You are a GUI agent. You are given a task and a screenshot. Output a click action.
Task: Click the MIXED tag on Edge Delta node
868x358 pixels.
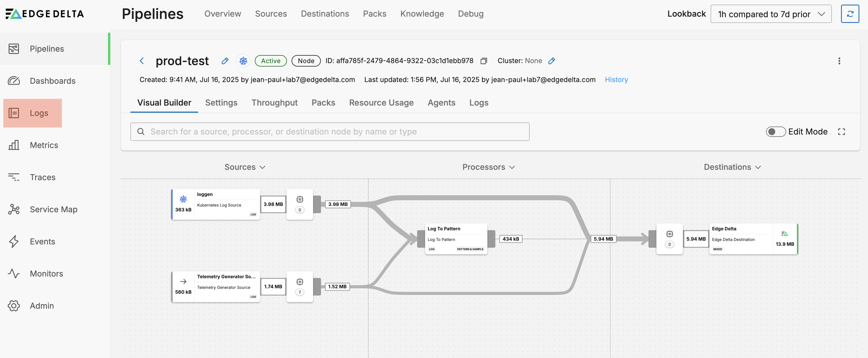coord(717,249)
